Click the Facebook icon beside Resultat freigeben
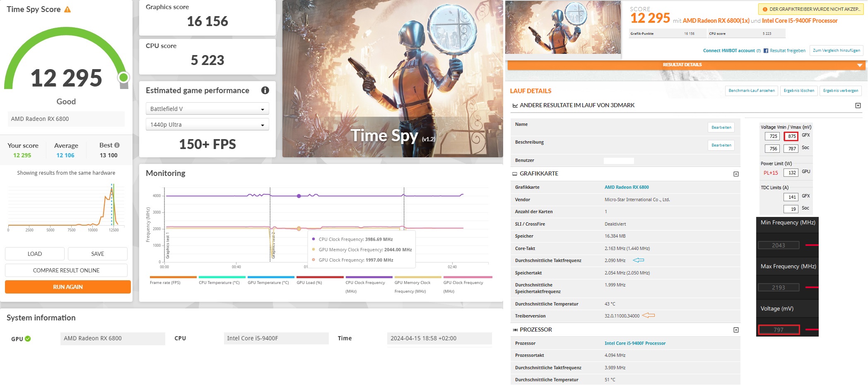This screenshot has height=385, width=868. point(766,51)
